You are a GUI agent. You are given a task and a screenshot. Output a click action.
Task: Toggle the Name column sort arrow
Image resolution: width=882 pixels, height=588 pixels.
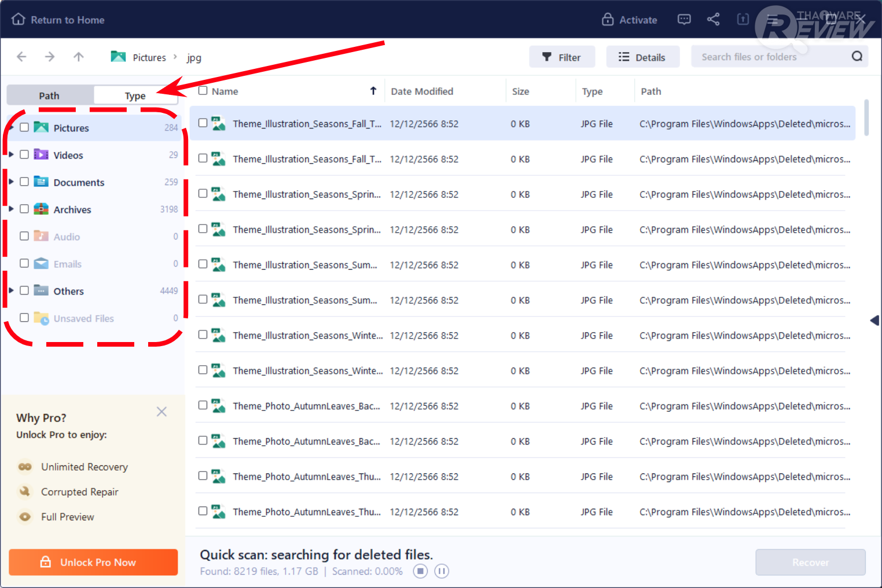pos(373,91)
